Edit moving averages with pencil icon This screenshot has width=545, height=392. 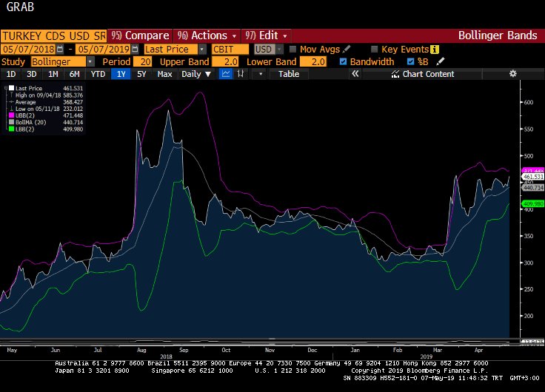(347, 50)
